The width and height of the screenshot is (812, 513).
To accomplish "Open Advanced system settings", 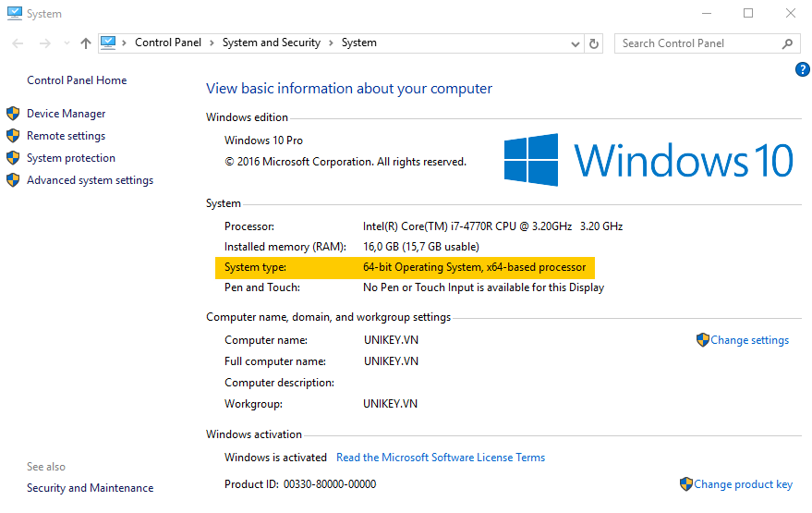I will [x=91, y=180].
